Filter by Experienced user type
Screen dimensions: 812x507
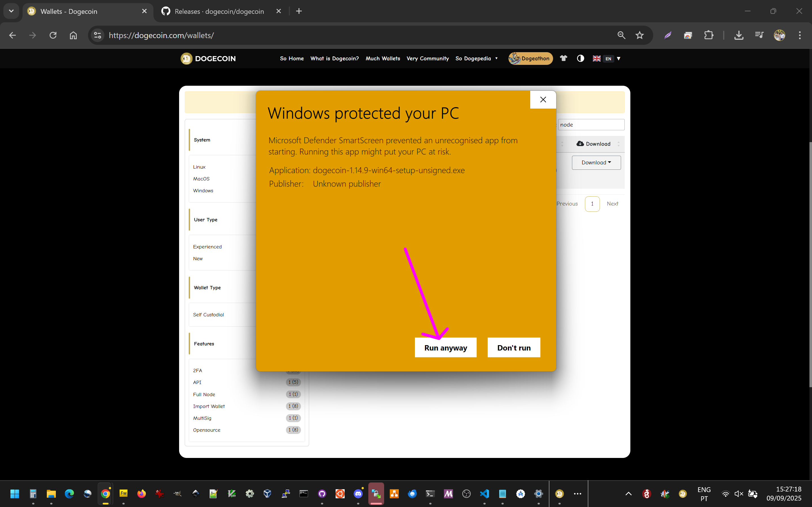(x=207, y=247)
